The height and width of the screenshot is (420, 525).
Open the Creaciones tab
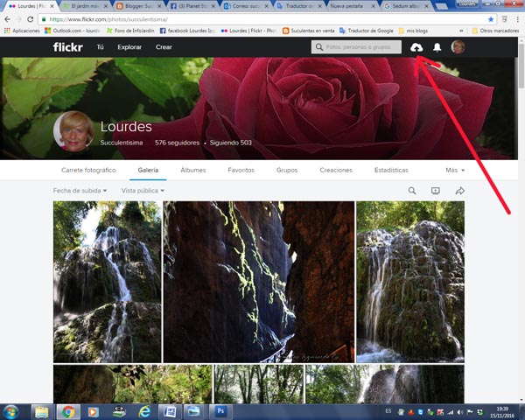[336, 170]
